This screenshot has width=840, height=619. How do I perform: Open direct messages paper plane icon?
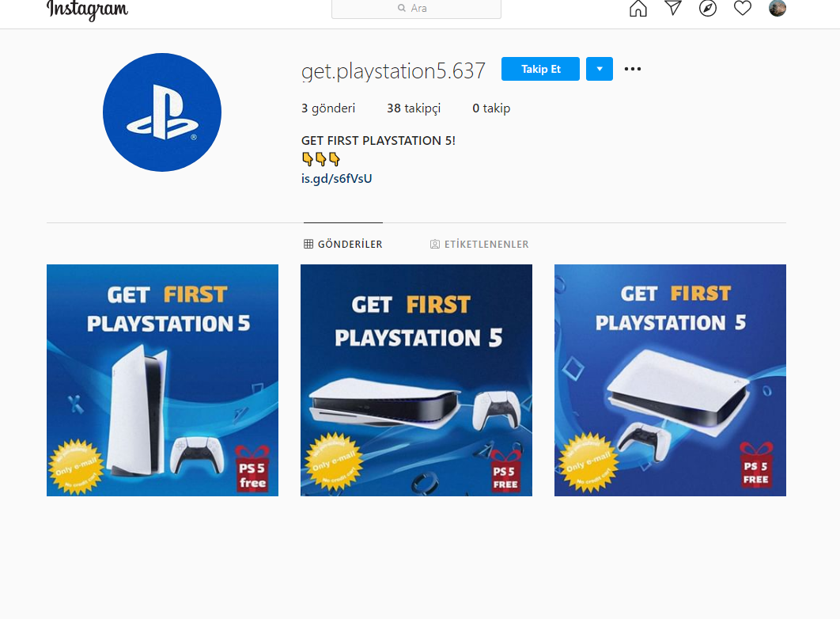click(673, 8)
